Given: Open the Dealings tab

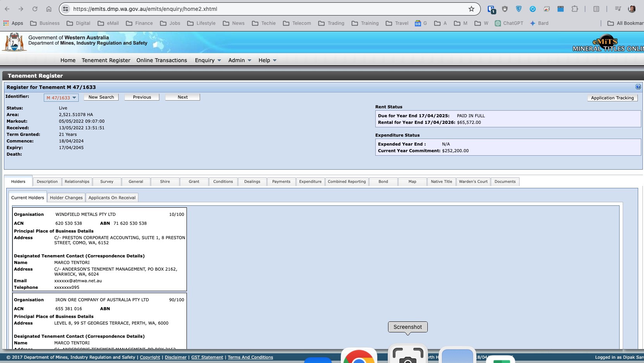Looking at the screenshot, I should 252,182.
